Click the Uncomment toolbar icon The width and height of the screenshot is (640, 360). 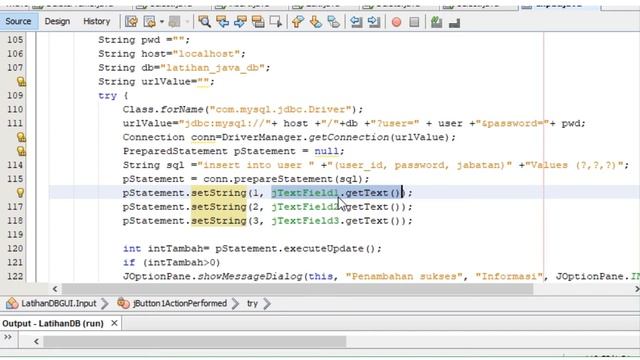coord(436,22)
